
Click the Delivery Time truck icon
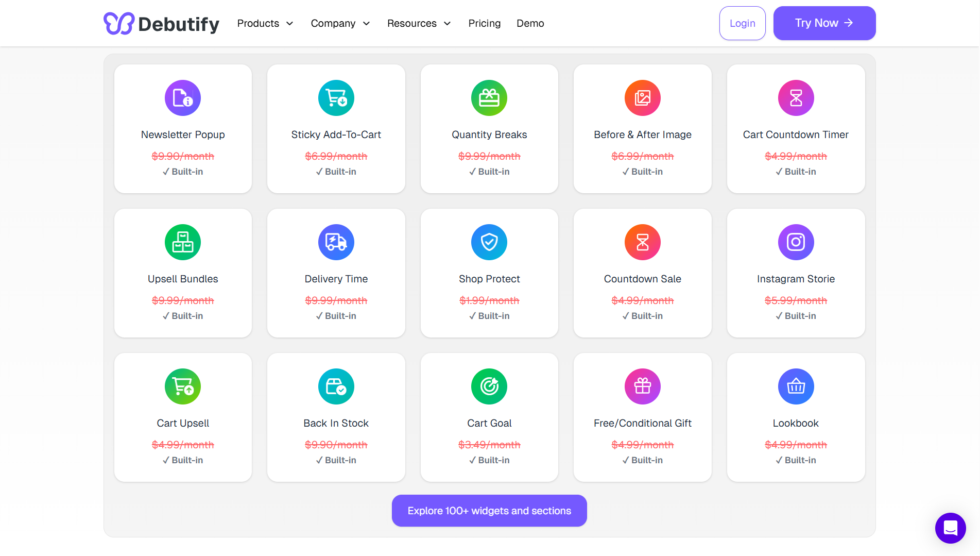(336, 242)
